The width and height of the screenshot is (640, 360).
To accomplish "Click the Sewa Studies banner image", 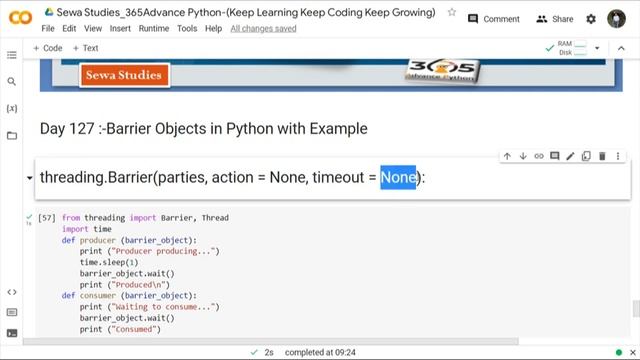I will [331, 75].
